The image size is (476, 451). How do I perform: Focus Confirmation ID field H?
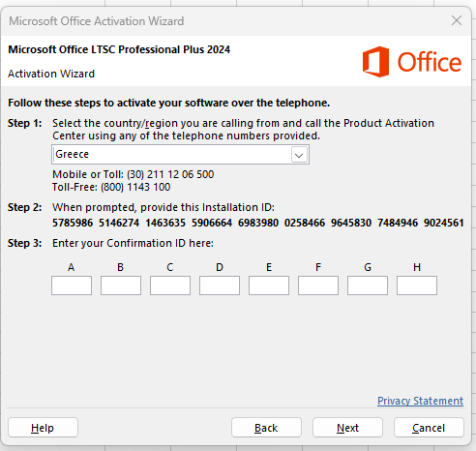[417, 286]
